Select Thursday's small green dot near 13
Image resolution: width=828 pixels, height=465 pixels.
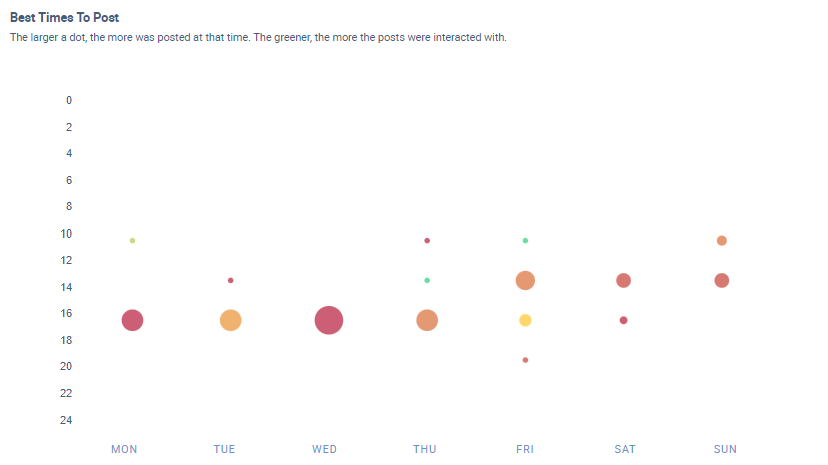coord(427,280)
